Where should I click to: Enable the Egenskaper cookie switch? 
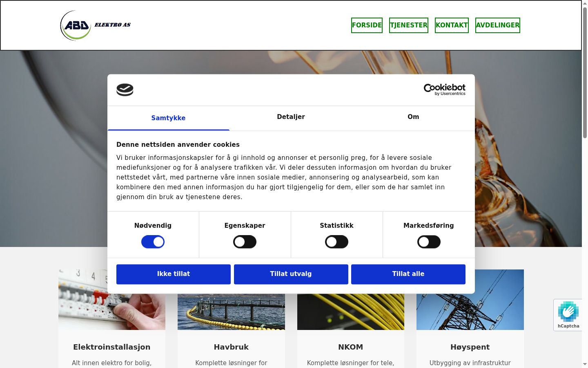tap(245, 242)
